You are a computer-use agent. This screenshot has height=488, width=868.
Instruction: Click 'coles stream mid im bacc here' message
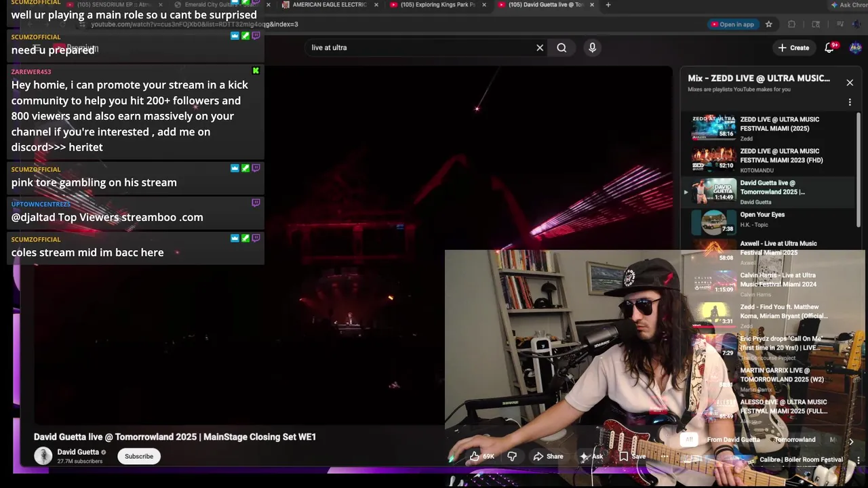click(x=87, y=252)
